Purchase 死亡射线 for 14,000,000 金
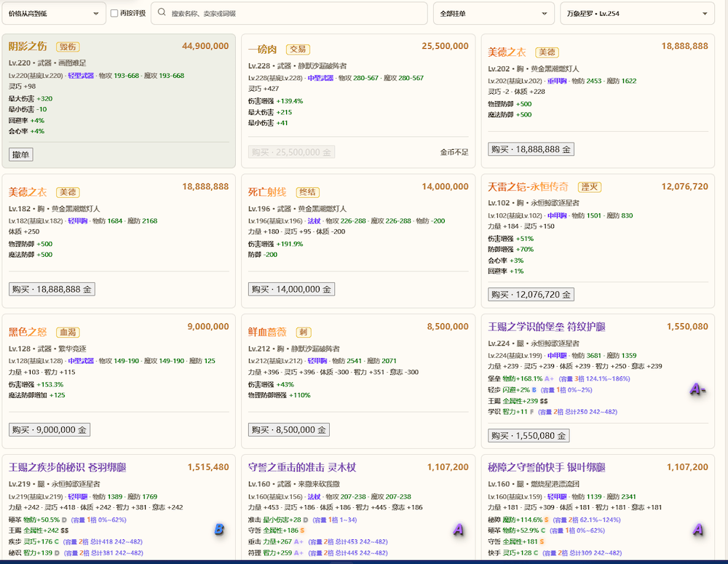Screen dimensions: 728x564 (x=291, y=289)
